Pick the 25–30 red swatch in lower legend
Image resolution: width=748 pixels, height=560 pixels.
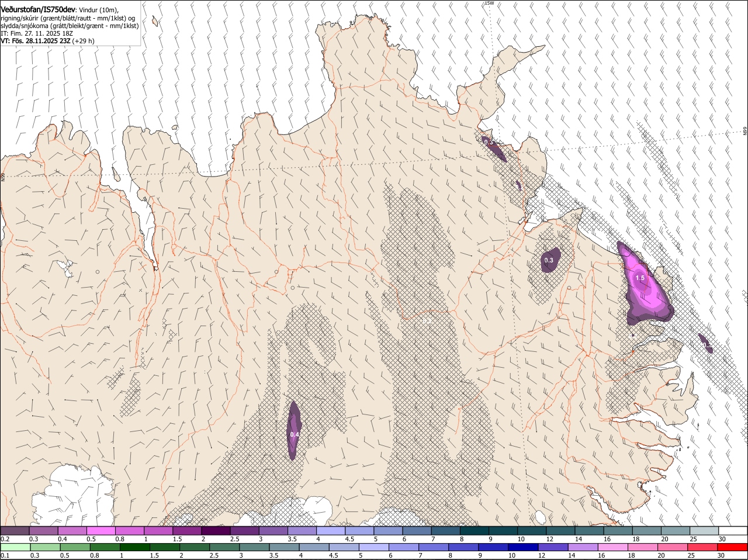[702, 547]
